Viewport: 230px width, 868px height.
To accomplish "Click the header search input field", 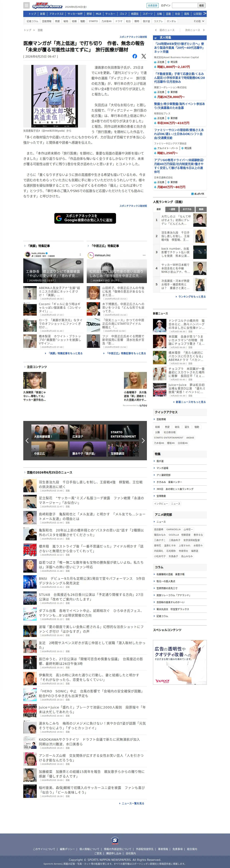I will [185, 5].
